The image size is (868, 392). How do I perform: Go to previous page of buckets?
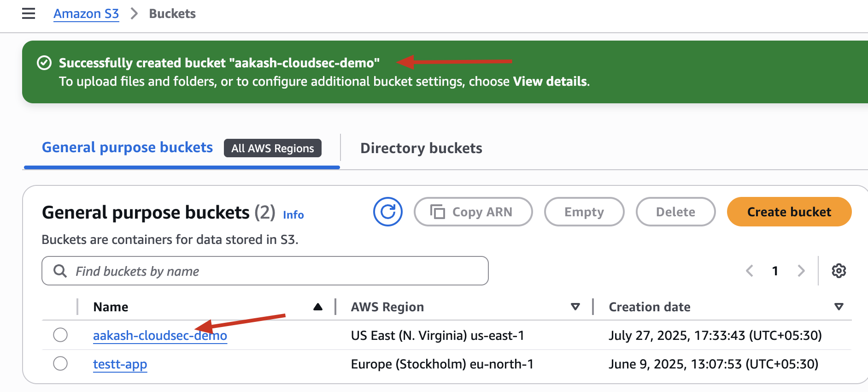tap(750, 271)
